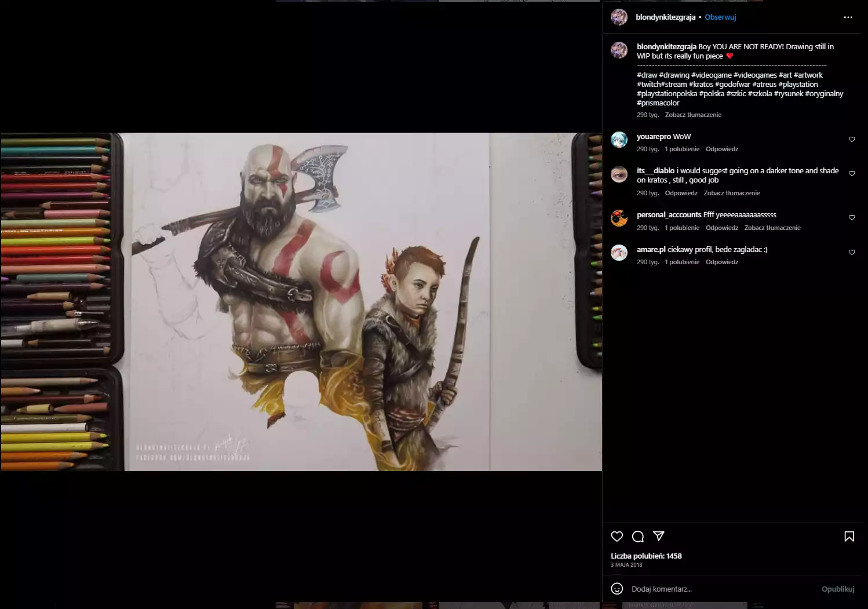The image size is (868, 609).
Task: Translate its__diablo's comment
Action: pos(731,193)
